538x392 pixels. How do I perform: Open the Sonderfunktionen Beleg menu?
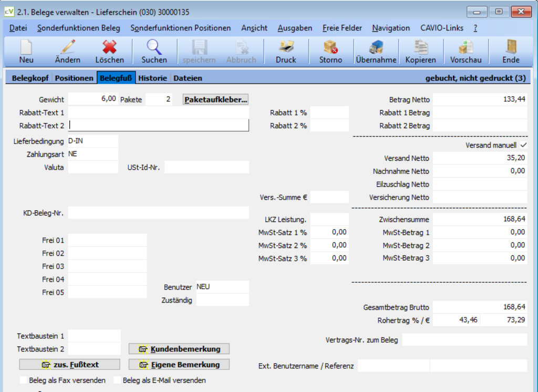pyautogui.click(x=79, y=28)
